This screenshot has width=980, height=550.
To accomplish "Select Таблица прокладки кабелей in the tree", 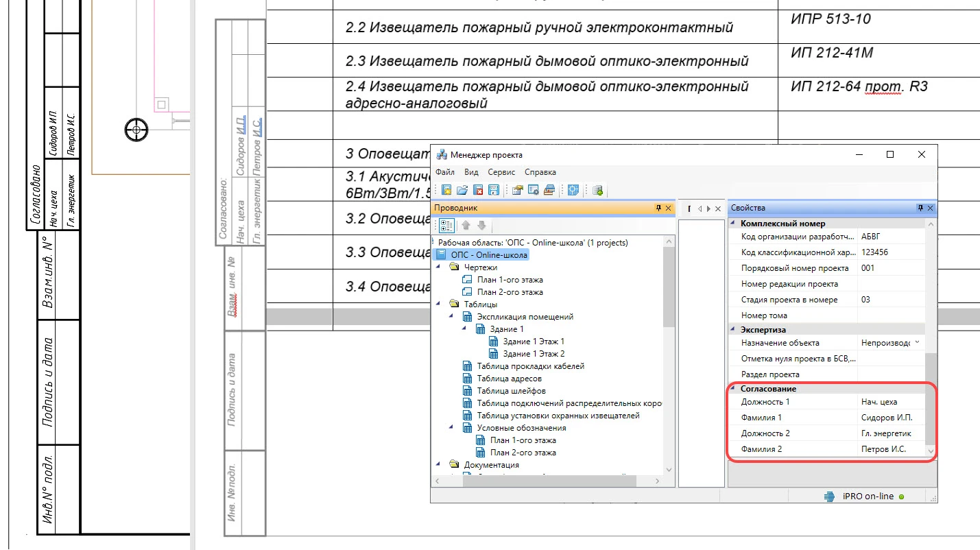I will coord(530,366).
